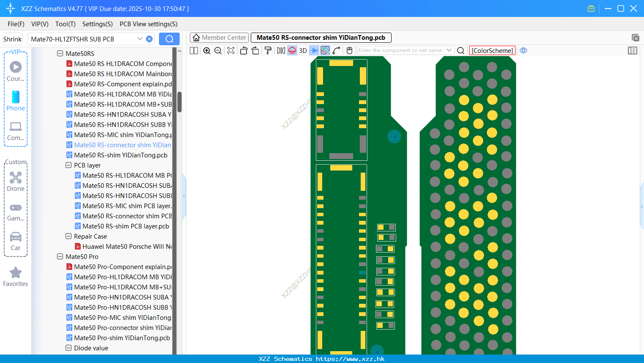
Task: Toggle the eye visibility icon
Action: coord(523,50)
